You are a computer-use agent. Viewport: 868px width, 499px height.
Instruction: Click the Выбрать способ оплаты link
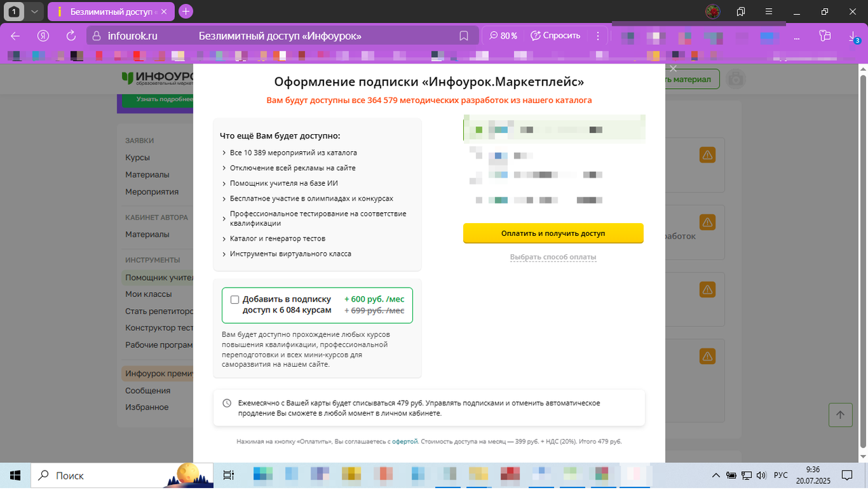pyautogui.click(x=553, y=257)
